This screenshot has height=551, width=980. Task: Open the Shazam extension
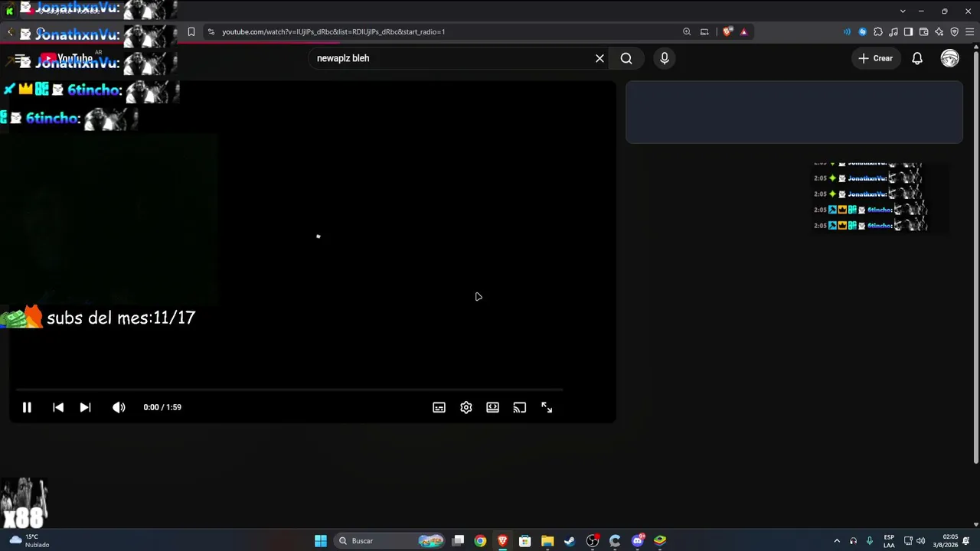tap(863, 32)
